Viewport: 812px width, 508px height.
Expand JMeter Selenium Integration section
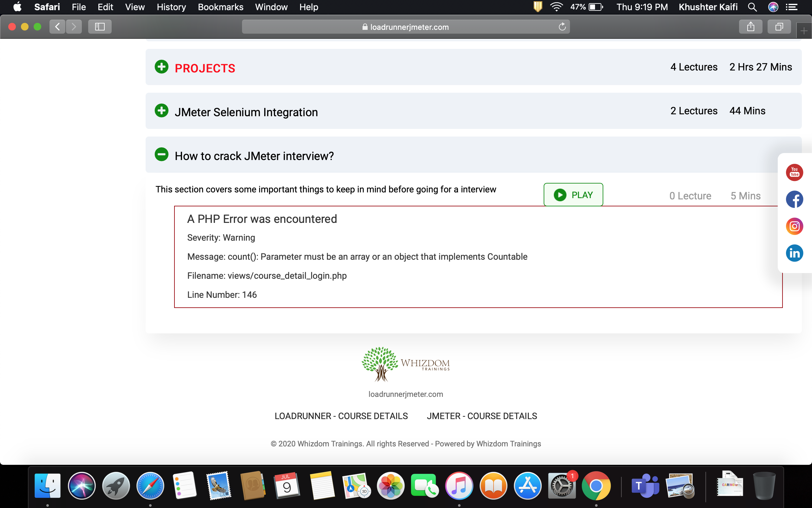tap(161, 110)
